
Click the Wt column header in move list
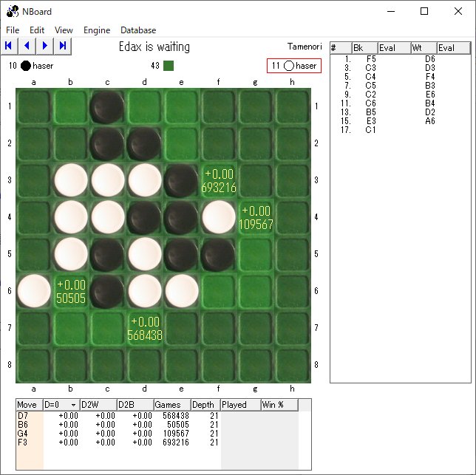pos(424,48)
